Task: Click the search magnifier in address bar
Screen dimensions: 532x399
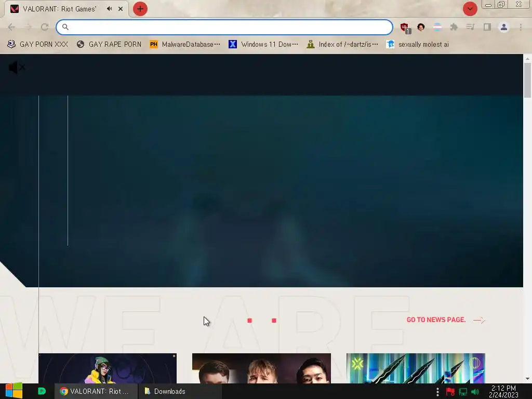Action: 65,27
